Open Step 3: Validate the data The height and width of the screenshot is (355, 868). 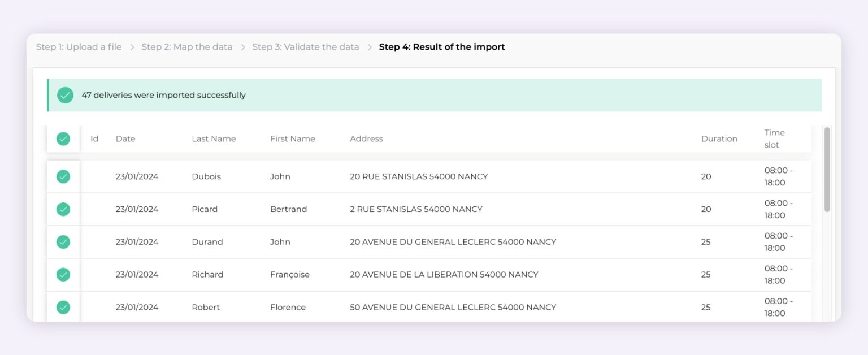[305, 47]
